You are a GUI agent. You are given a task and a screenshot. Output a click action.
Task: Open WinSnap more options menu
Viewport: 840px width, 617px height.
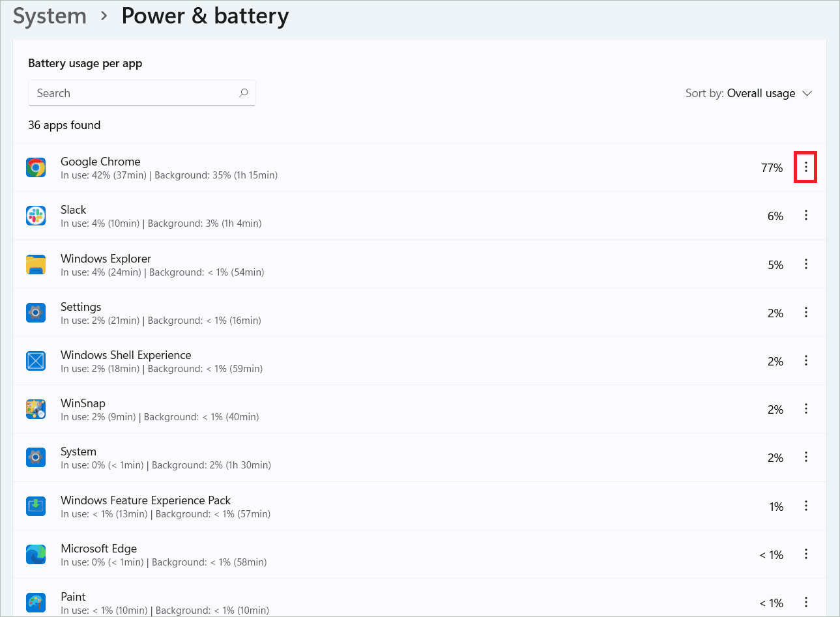[806, 409]
